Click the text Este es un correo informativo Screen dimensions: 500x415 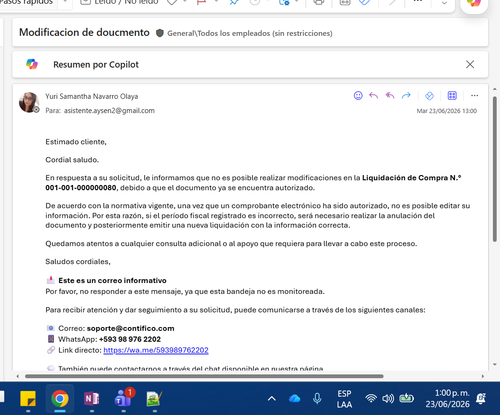click(x=112, y=281)
